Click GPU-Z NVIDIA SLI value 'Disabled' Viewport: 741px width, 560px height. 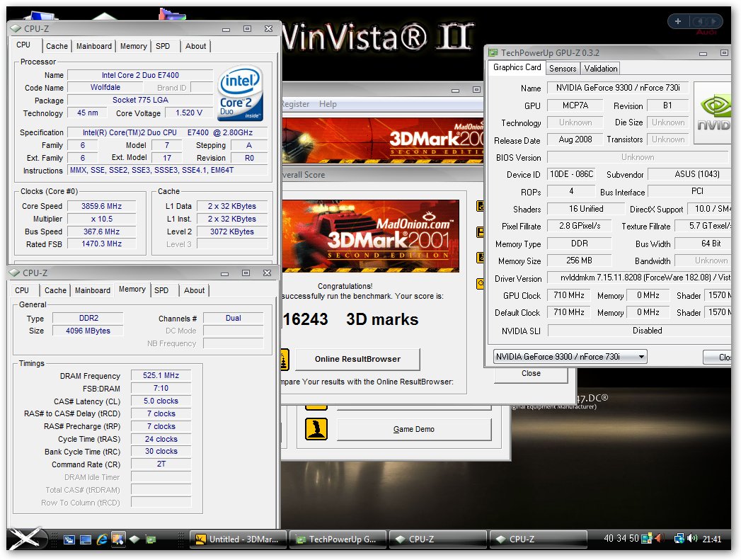[x=640, y=331]
